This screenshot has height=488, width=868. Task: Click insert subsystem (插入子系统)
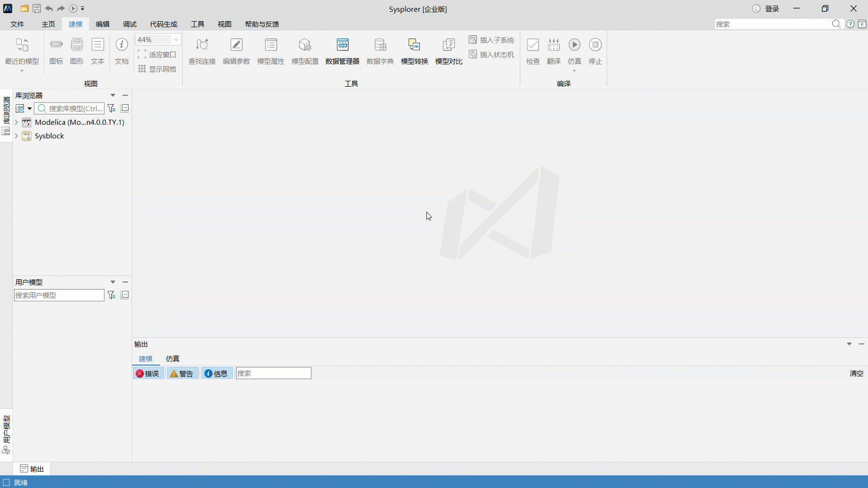coord(492,40)
